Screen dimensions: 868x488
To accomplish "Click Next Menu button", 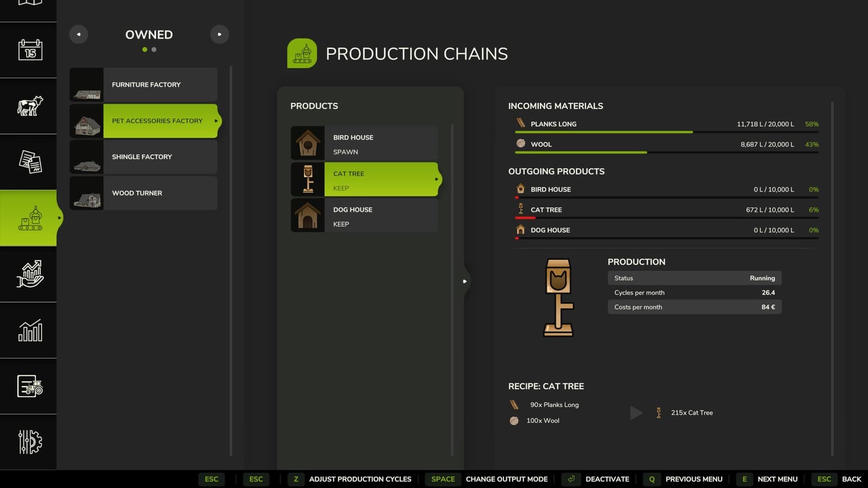I will 767,479.
